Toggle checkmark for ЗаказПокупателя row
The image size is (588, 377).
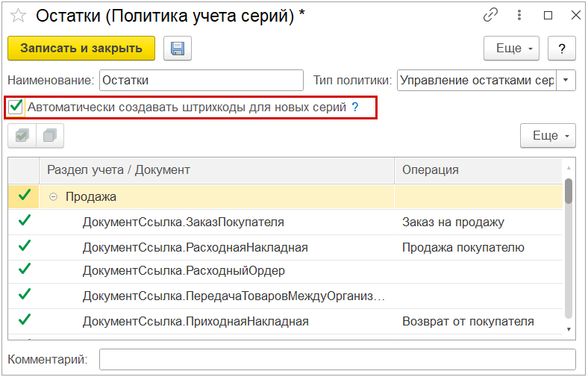click(x=25, y=221)
